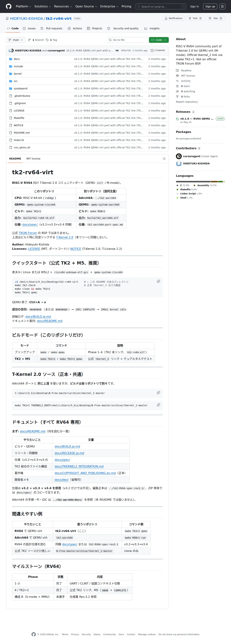
Task: Open the Platform menu
Action: (23, 6)
